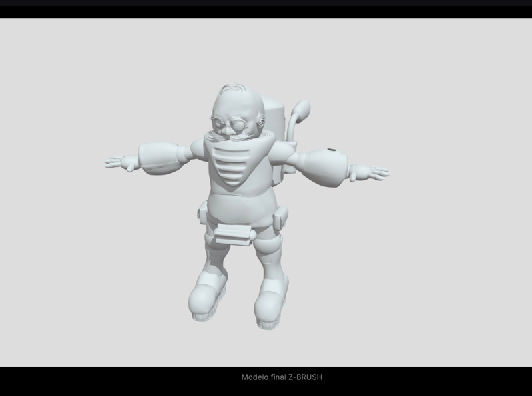Click the hip pouch on the left side
532x396 pixels.
pyautogui.click(x=202, y=216)
